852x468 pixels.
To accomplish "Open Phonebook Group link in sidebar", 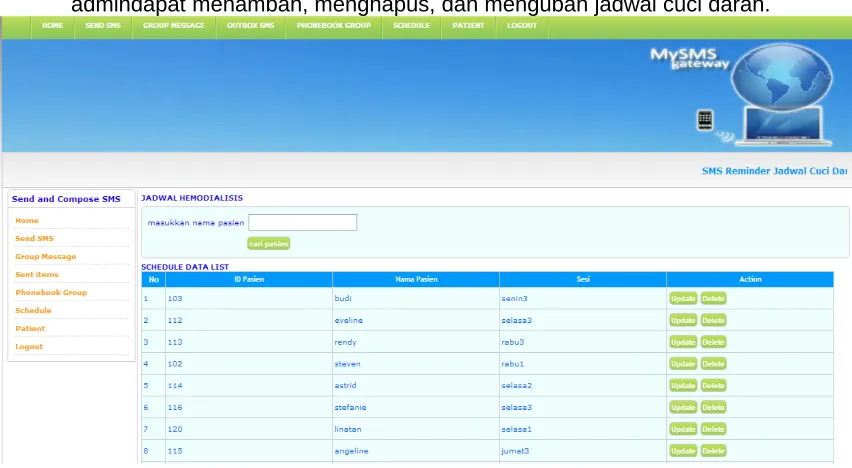I will (51, 292).
